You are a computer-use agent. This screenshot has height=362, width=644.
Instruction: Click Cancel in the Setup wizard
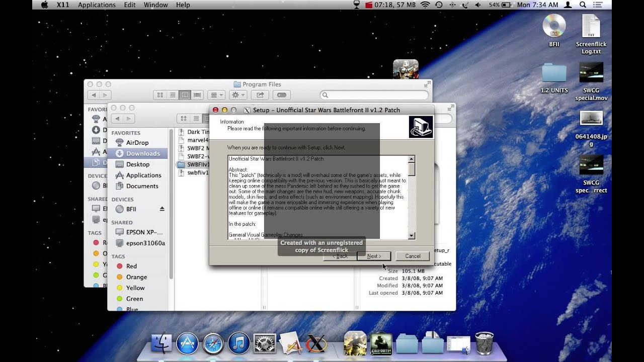coord(413,256)
